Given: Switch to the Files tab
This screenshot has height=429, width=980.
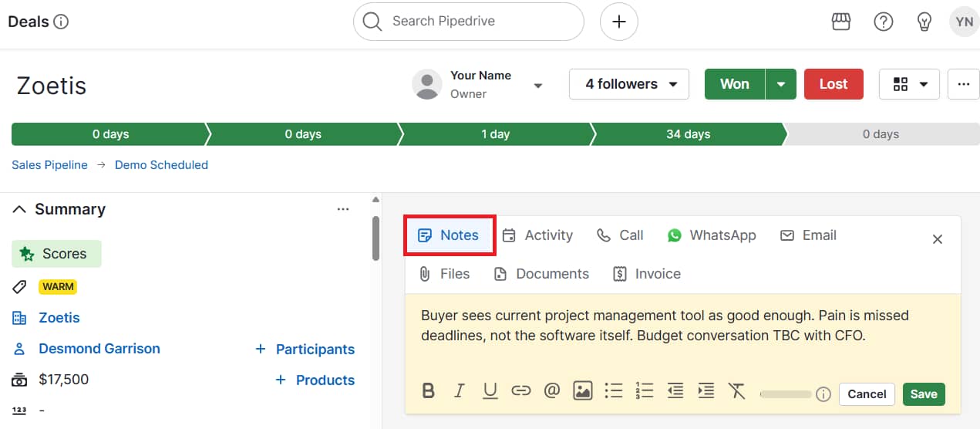Looking at the screenshot, I should tap(444, 274).
